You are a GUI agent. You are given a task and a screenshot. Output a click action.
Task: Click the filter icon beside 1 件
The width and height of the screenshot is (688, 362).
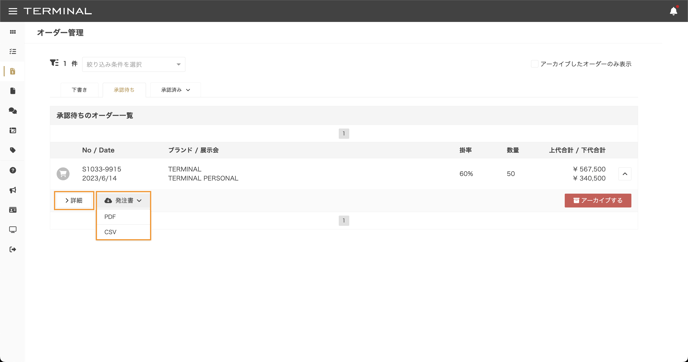tap(54, 63)
